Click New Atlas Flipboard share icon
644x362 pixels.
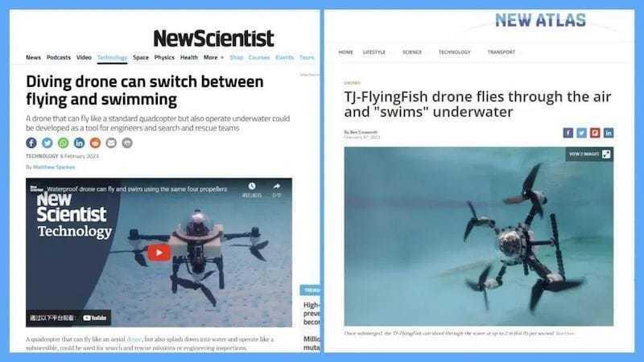(595, 133)
